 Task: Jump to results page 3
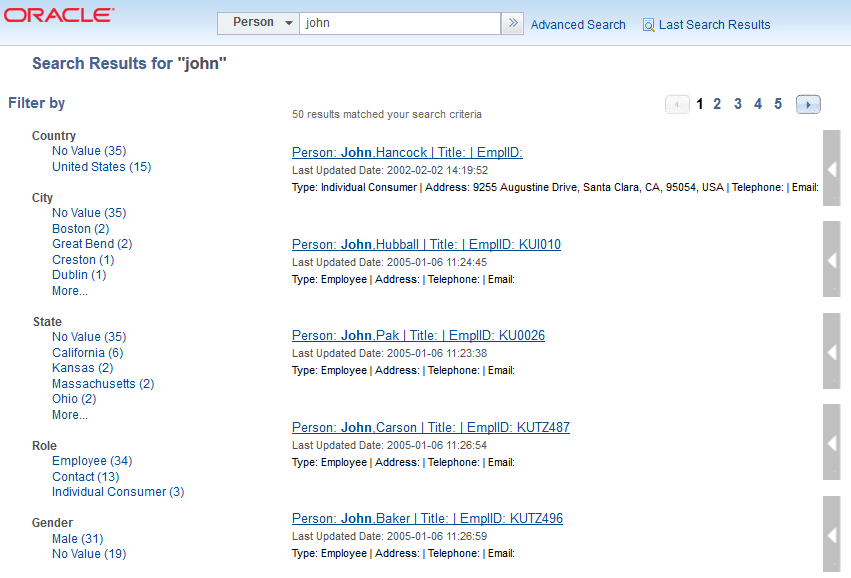pyautogui.click(x=737, y=103)
